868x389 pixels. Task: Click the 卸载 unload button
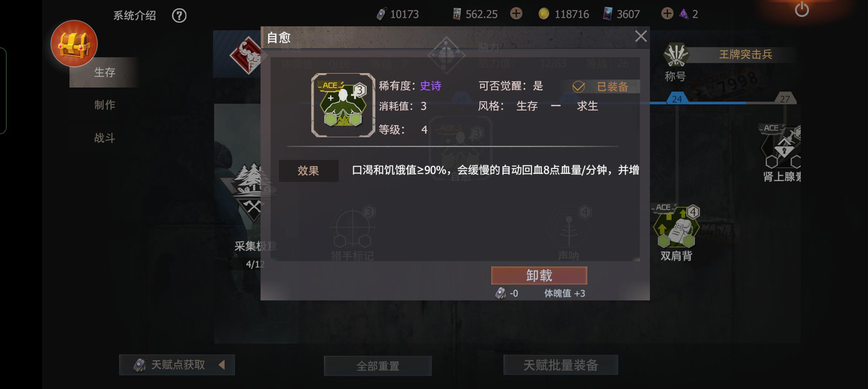click(539, 276)
